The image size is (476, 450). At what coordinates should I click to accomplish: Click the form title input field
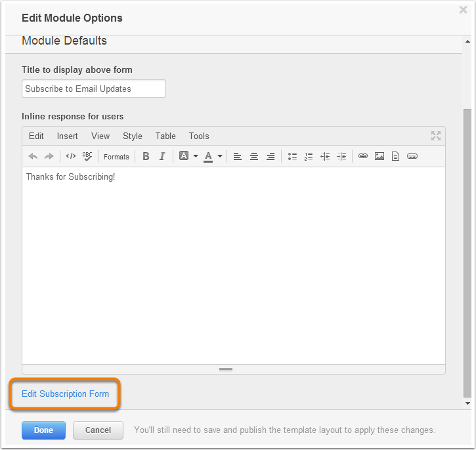click(x=94, y=89)
